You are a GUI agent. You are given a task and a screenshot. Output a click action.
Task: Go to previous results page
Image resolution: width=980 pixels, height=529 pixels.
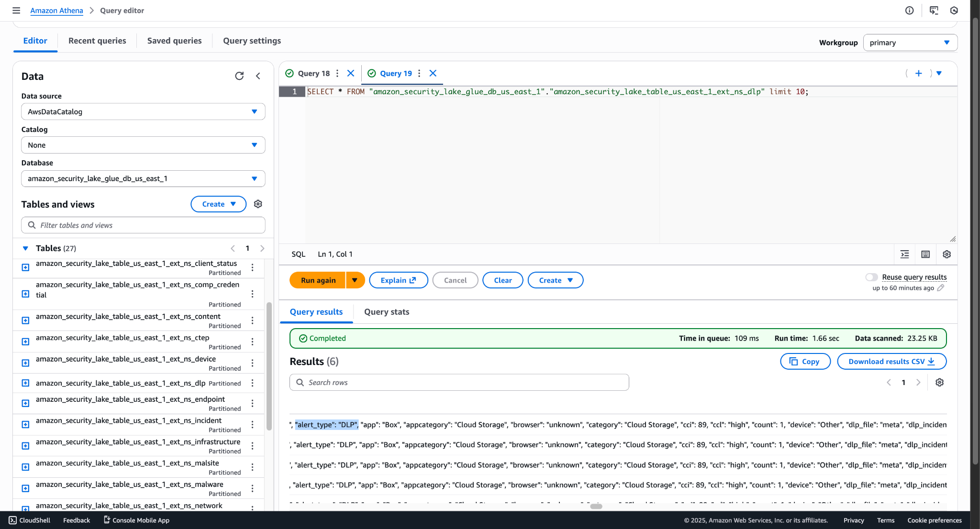[889, 383]
